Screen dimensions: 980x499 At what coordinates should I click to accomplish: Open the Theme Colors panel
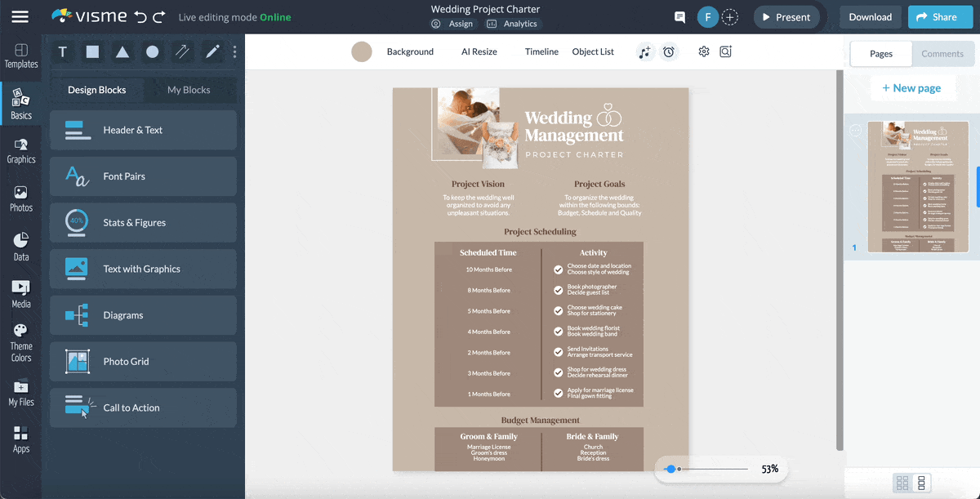pyautogui.click(x=20, y=338)
